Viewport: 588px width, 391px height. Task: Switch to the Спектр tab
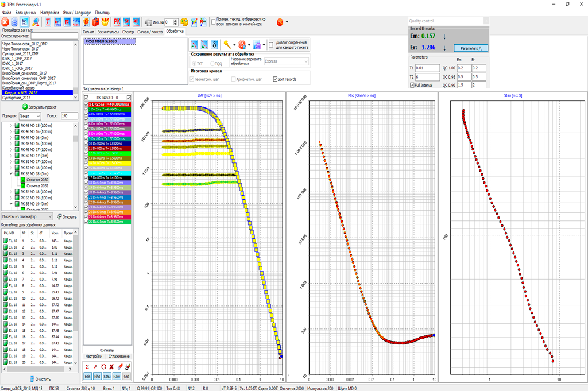point(128,32)
